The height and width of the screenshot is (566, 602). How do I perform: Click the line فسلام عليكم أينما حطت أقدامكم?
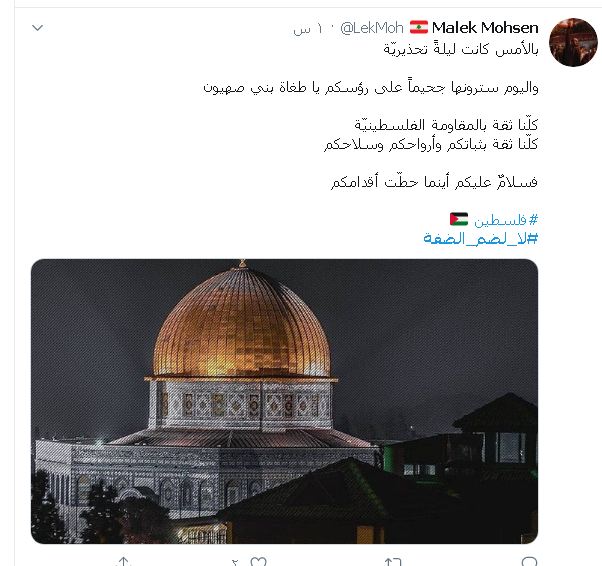pos(434,181)
